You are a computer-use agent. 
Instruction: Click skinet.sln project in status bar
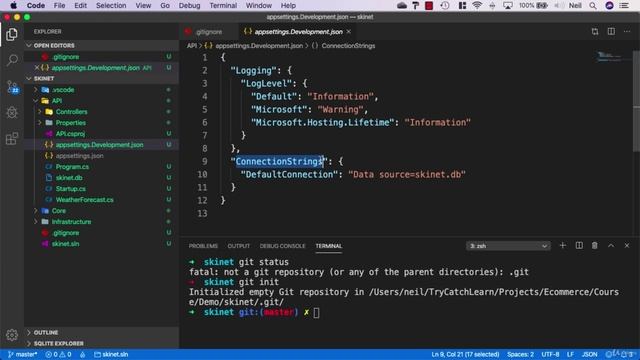111,354
